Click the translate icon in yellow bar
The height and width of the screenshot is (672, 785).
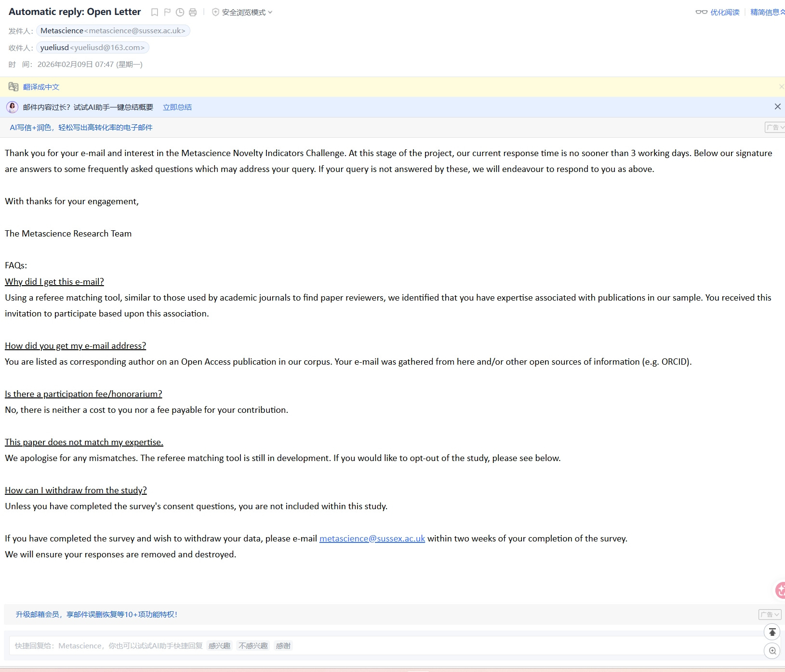point(13,87)
